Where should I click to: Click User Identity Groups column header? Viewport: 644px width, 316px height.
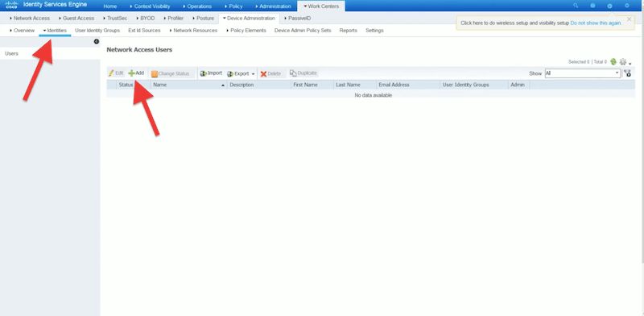coord(474,85)
